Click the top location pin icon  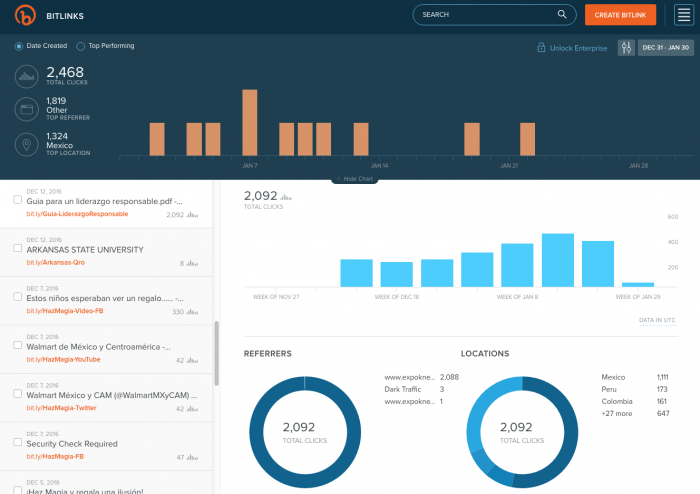27,145
